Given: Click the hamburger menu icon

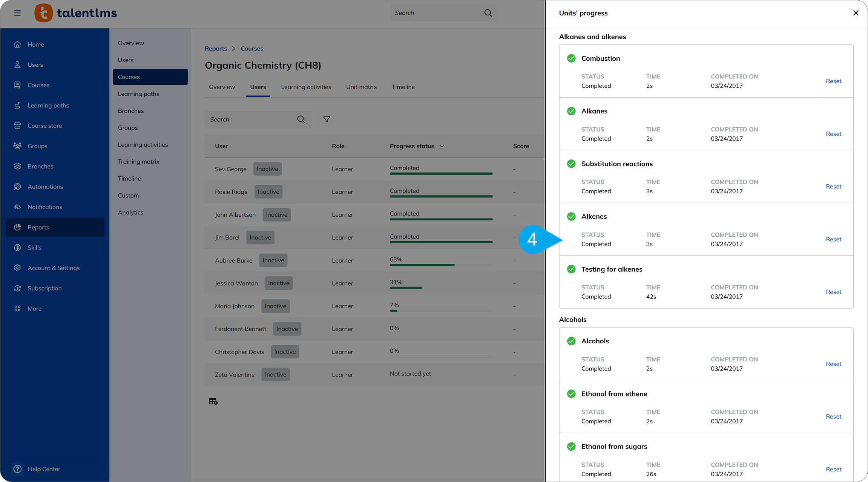Looking at the screenshot, I should [x=17, y=13].
